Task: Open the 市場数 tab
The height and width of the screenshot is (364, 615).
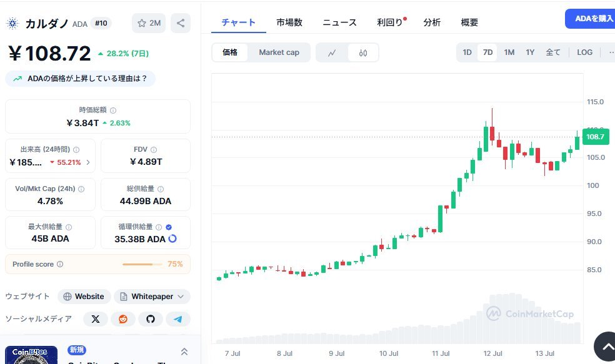Action: point(289,22)
